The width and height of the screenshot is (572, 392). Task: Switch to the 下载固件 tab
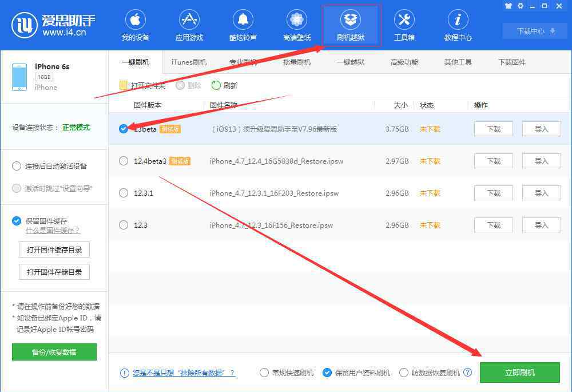(512, 62)
